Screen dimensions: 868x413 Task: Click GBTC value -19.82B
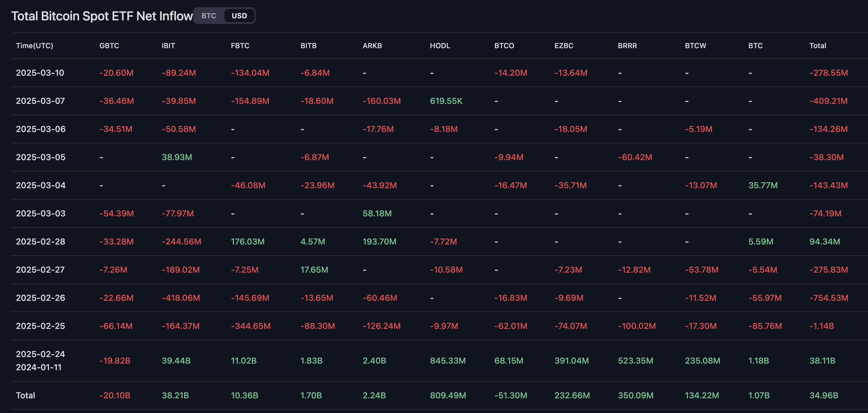pos(115,360)
